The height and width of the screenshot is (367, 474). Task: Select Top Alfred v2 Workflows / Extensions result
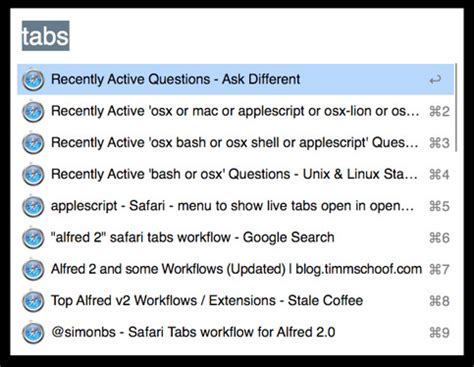click(235, 301)
